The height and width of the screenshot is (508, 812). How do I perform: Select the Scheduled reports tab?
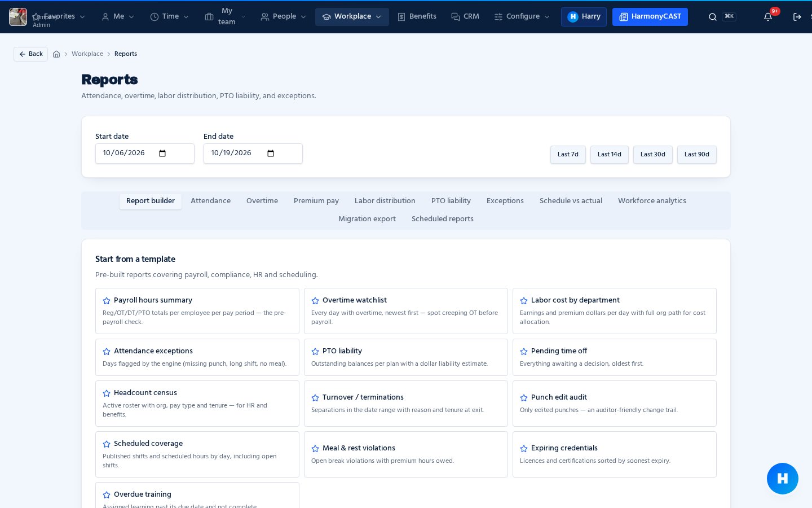coord(443,219)
